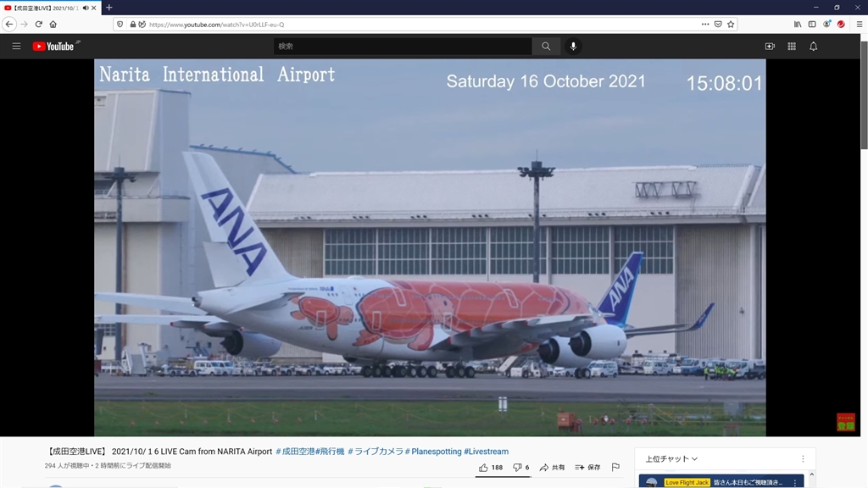Close the YouTube browser tab
This screenshot has width=868, height=488.
pos(93,8)
